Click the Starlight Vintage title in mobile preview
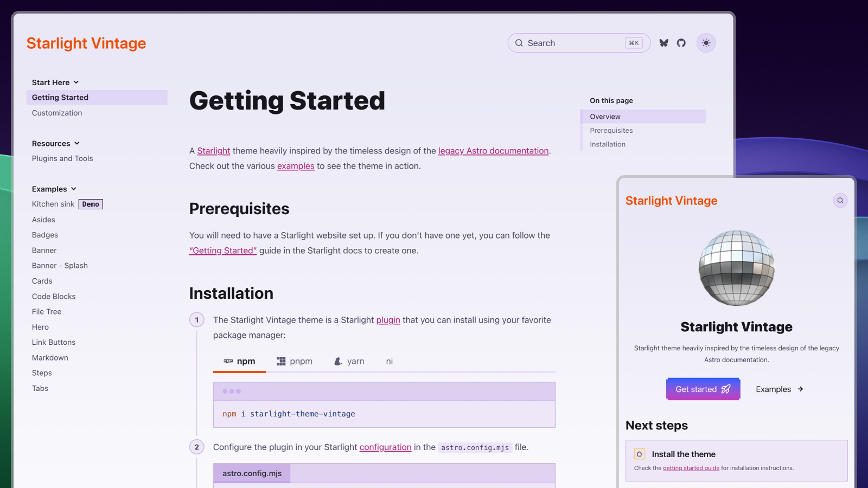 pos(672,201)
